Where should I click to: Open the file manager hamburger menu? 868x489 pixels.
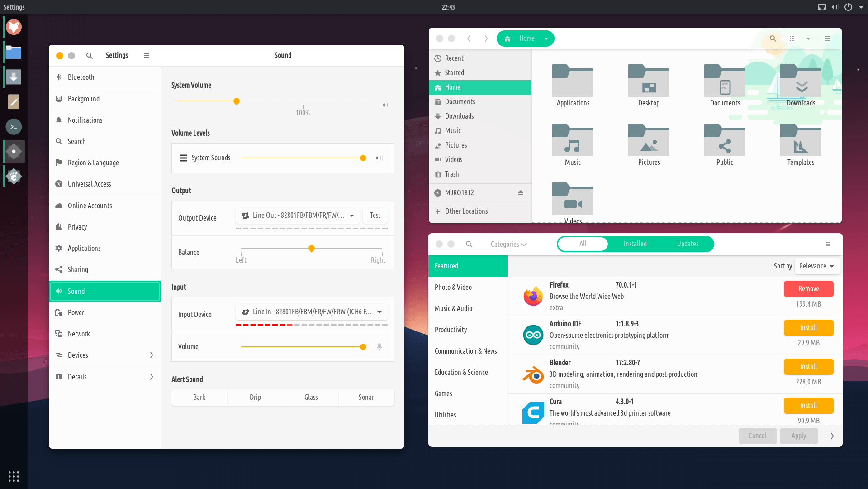pyautogui.click(x=827, y=38)
